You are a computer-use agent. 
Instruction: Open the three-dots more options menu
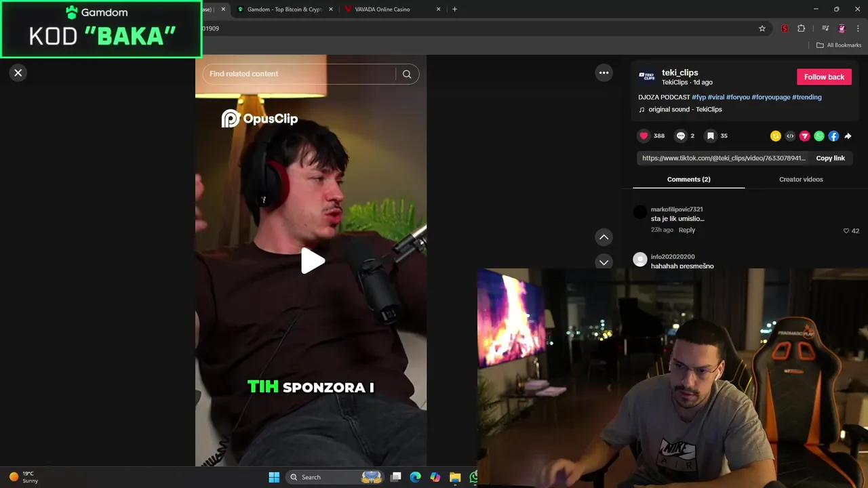pos(604,73)
